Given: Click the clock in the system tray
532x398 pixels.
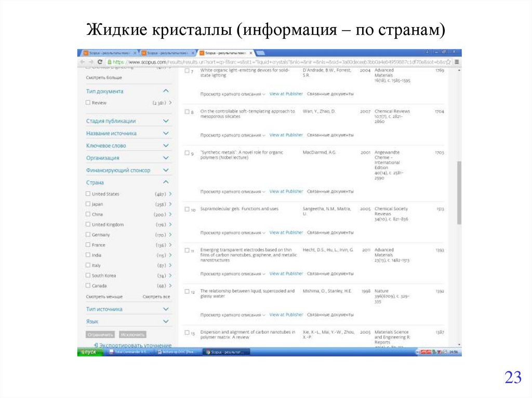Looking at the screenshot, I should (x=453, y=351).
